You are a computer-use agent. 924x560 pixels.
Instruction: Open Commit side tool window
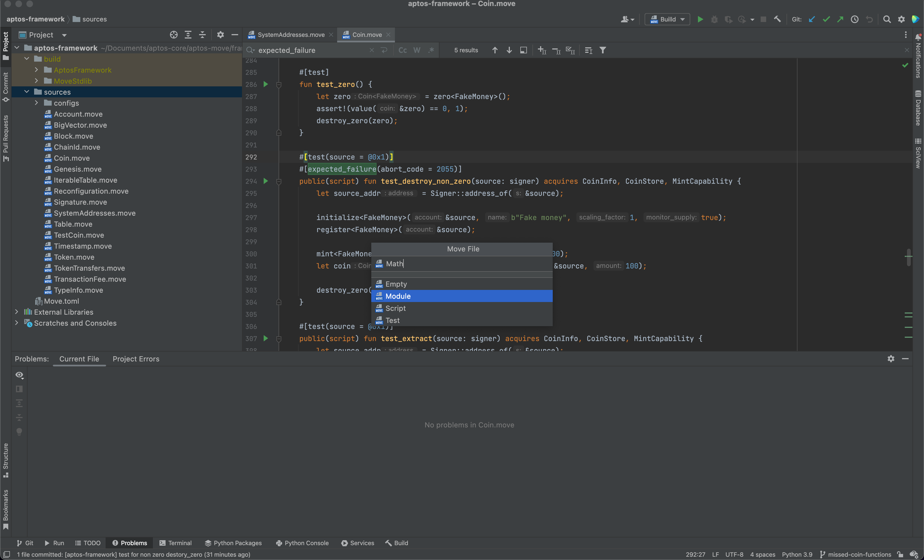[x=5, y=87]
